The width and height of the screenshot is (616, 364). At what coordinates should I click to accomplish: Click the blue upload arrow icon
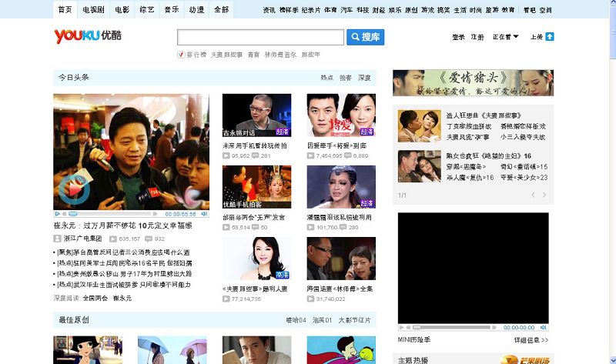tap(550, 37)
